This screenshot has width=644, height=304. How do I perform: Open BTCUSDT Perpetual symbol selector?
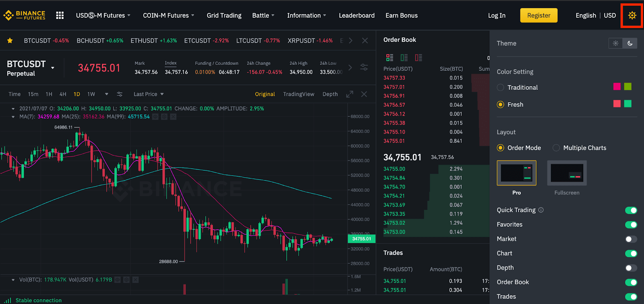[31, 68]
